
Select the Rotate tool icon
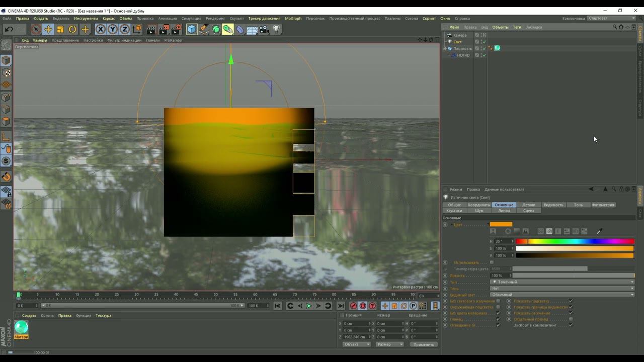coord(72,30)
